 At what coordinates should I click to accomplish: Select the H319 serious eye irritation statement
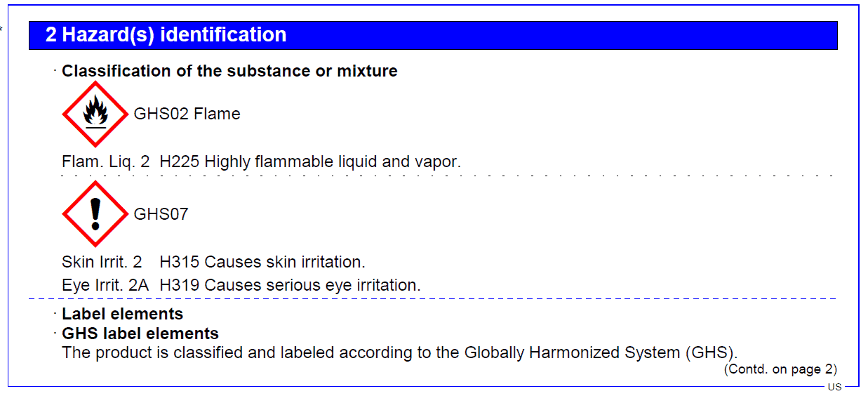click(290, 285)
